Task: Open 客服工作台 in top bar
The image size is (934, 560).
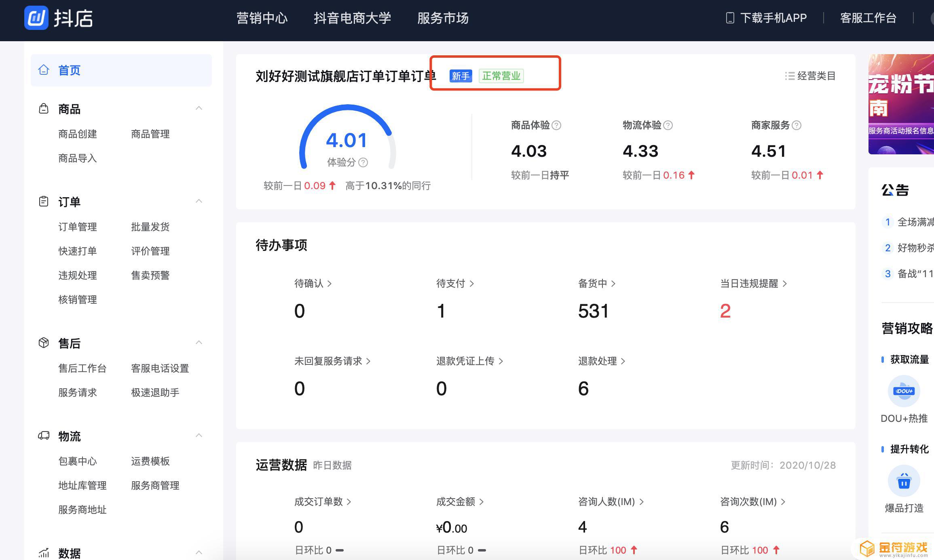Action: point(868,18)
